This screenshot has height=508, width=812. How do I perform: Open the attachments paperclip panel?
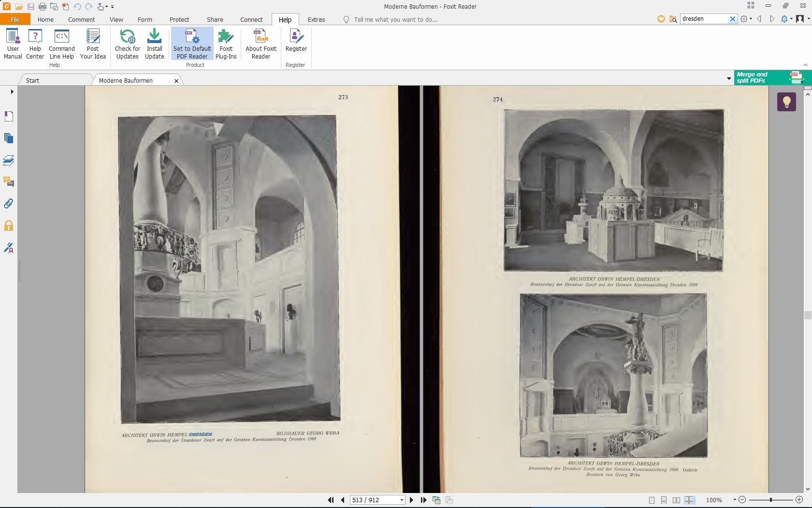9,204
